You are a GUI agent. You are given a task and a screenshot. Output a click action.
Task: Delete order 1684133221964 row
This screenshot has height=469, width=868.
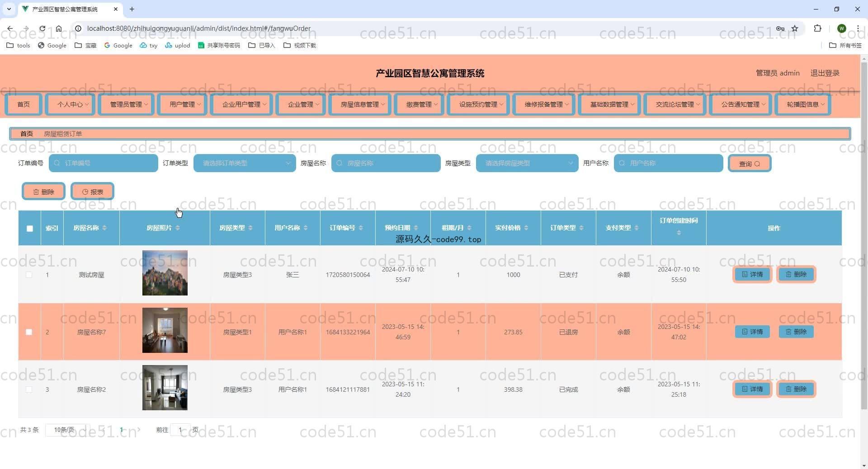pos(796,332)
